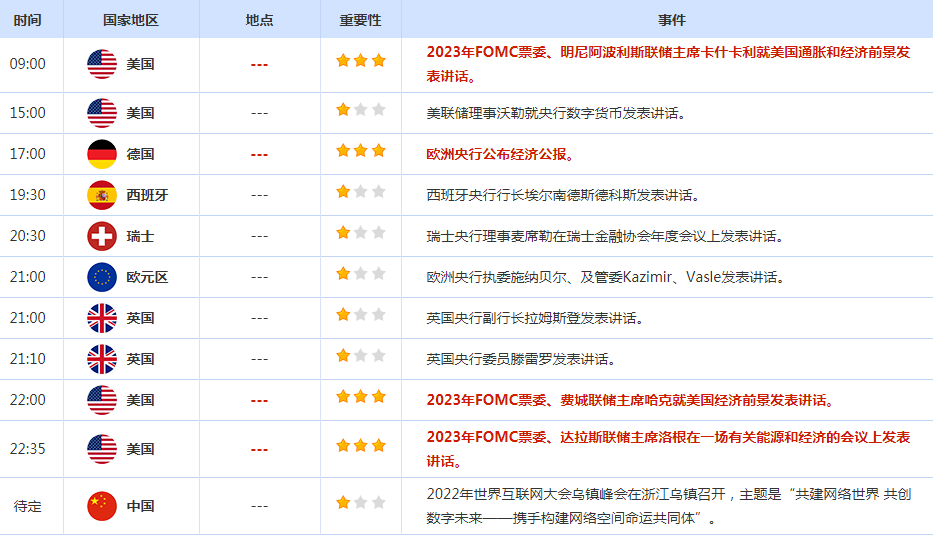Select the 英国央行副行长拉姆斯登 event text
Image resolution: width=933 pixels, height=535 pixels.
536,318
